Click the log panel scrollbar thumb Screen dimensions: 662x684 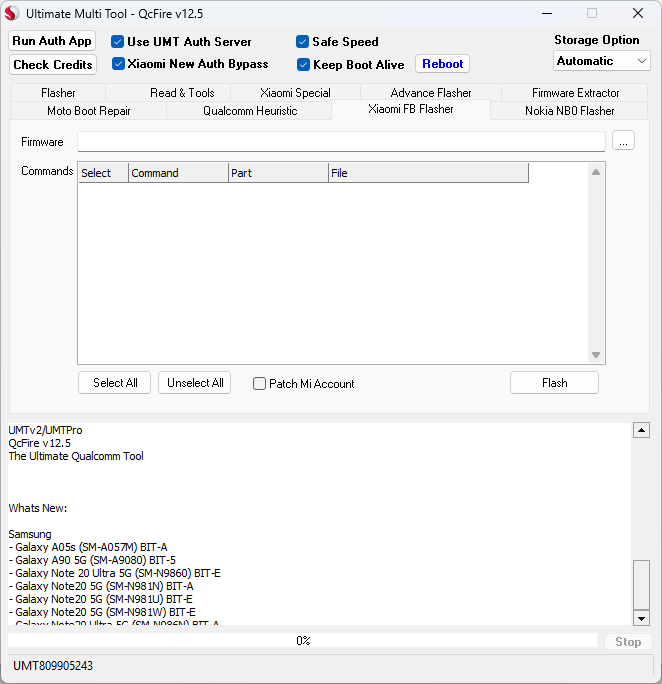pyautogui.click(x=641, y=585)
